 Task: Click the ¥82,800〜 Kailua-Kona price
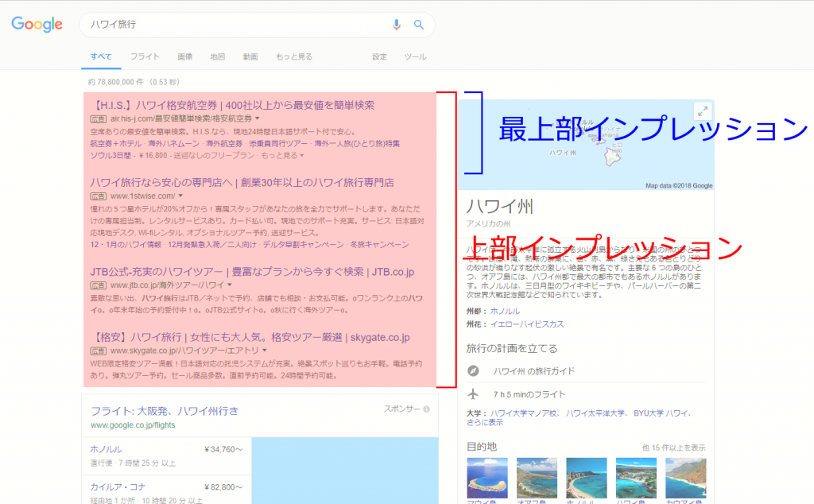(223, 487)
